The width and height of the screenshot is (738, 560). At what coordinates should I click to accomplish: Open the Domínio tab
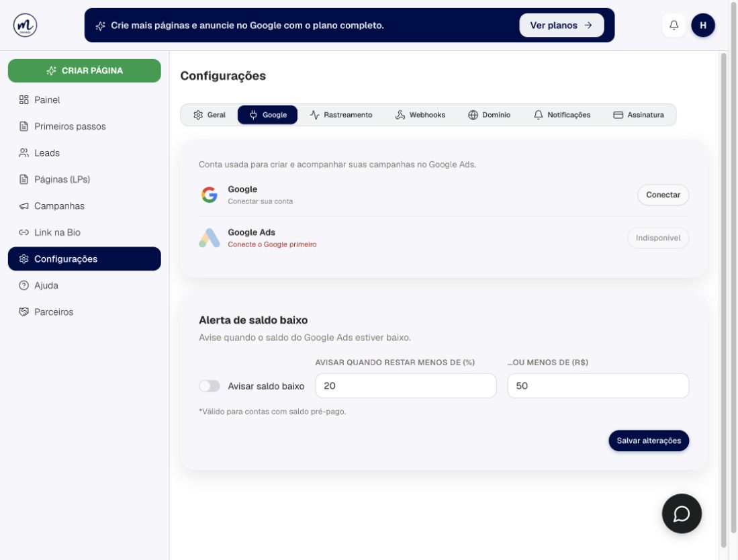(489, 115)
